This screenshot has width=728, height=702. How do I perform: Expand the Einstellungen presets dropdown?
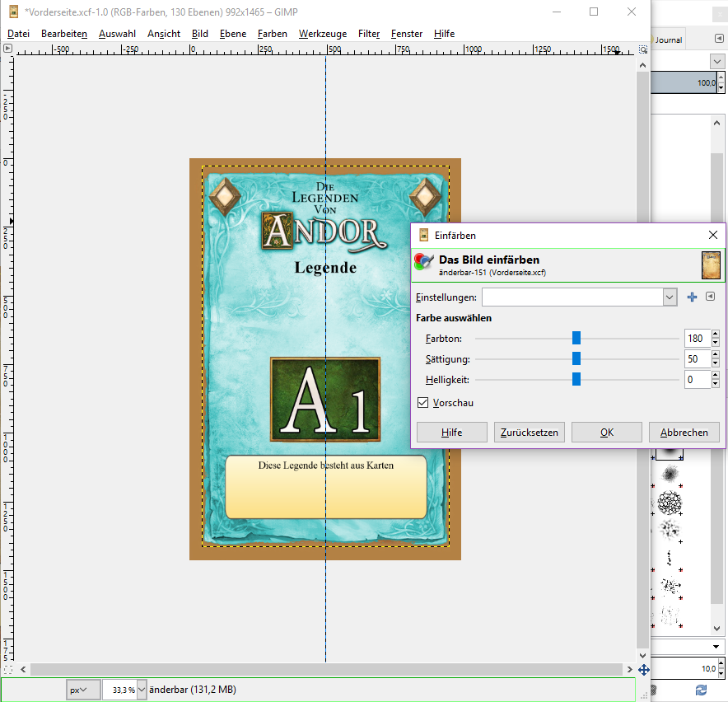(x=670, y=297)
